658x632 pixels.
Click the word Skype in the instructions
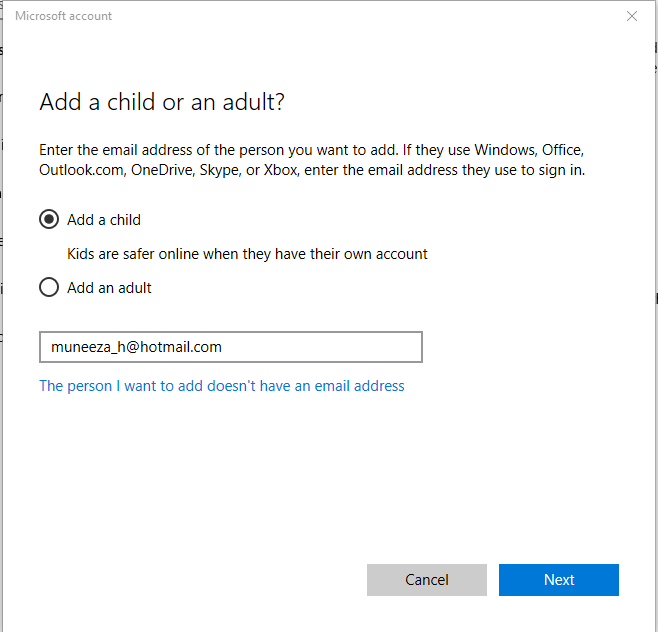click(x=220, y=170)
